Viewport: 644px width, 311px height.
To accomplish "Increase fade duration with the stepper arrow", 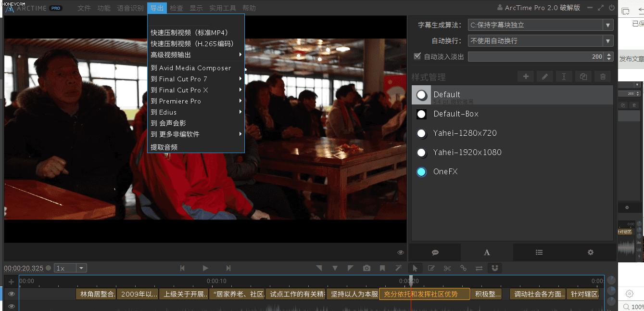I will point(610,54).
